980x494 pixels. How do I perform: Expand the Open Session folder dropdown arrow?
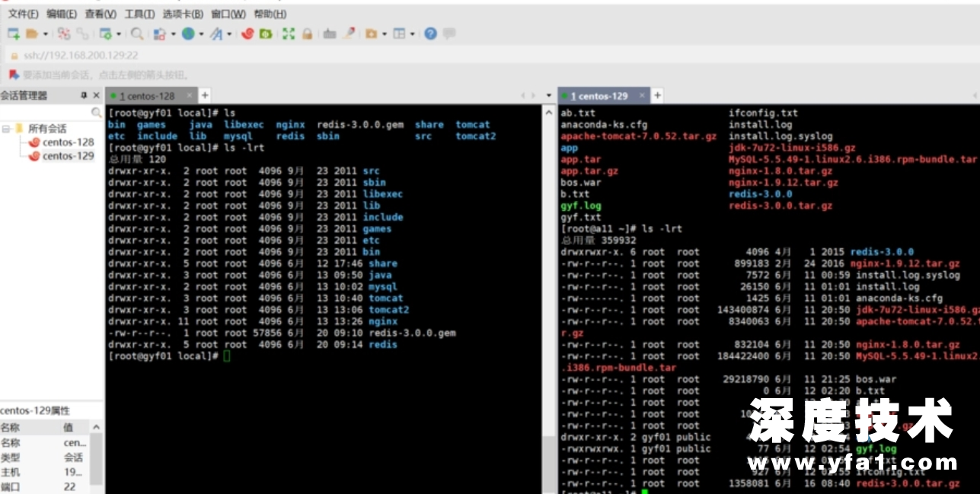[x=46, y=34]
